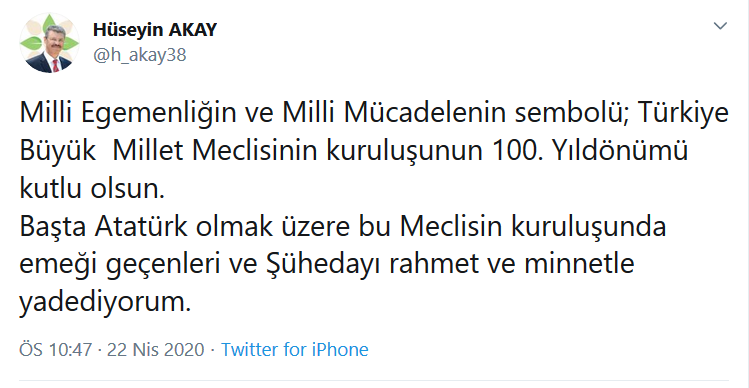Click the phrase kutlu olsun
The image size is (749, 388).
click(91, 189)
